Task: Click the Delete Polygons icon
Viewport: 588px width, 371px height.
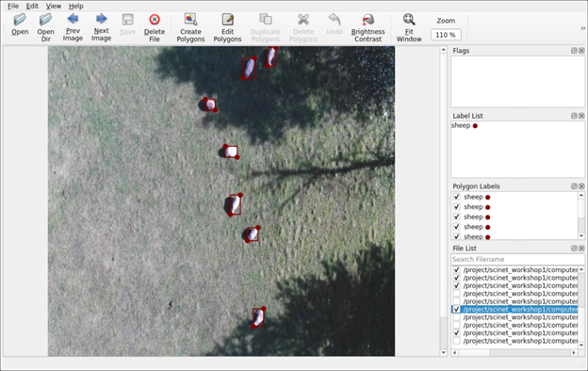Action: point(303,19)
